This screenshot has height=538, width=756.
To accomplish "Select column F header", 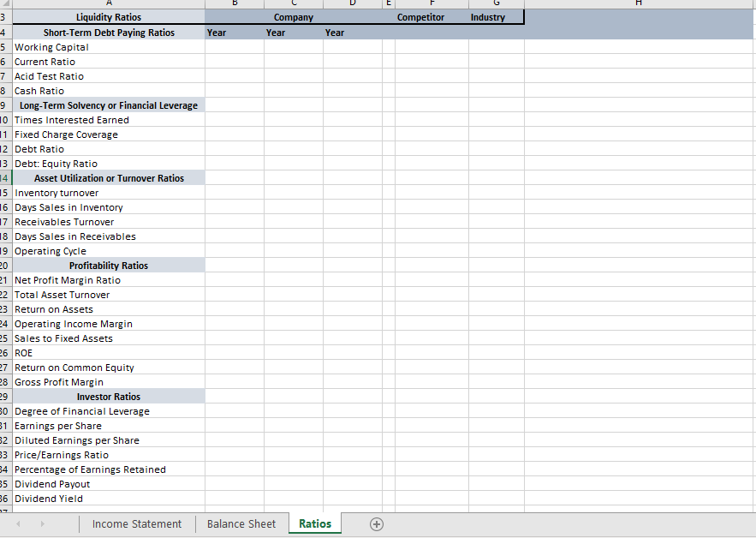I will [432, 5].
